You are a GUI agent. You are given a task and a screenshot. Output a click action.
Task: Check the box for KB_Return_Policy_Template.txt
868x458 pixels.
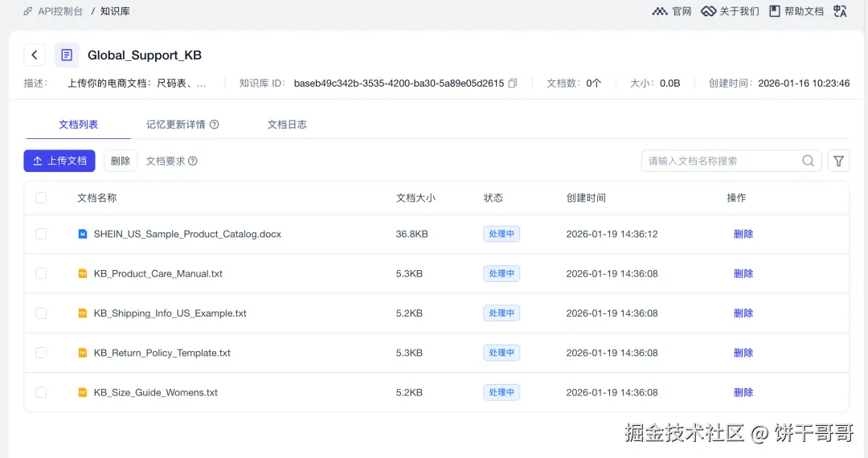pos(41,353)
